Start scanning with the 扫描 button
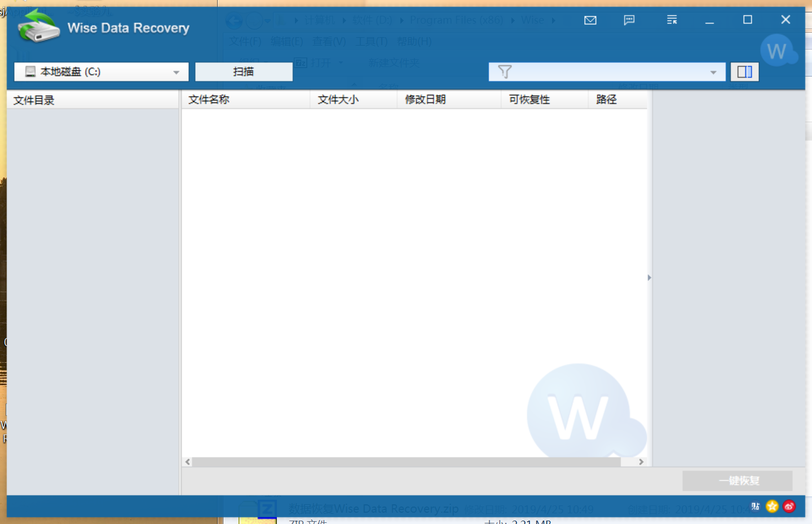 point(244,72)
